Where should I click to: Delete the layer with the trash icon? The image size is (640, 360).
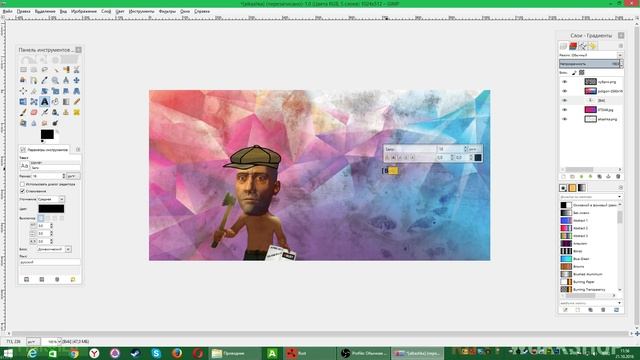pyautogui.click(x=618, y=176)
